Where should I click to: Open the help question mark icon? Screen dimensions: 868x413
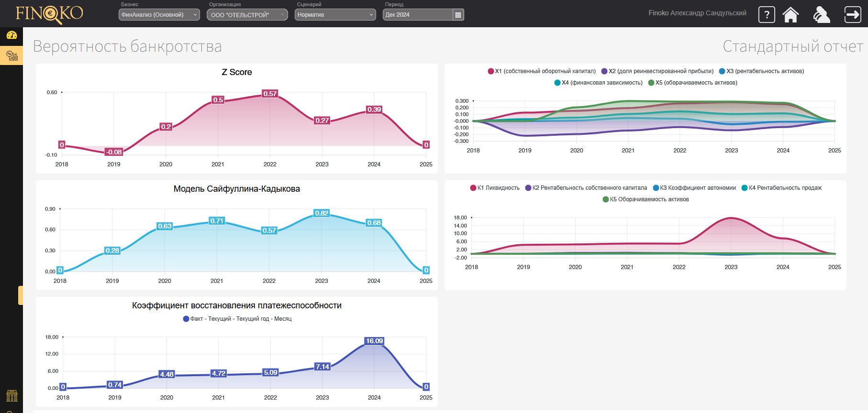point(767,14)
